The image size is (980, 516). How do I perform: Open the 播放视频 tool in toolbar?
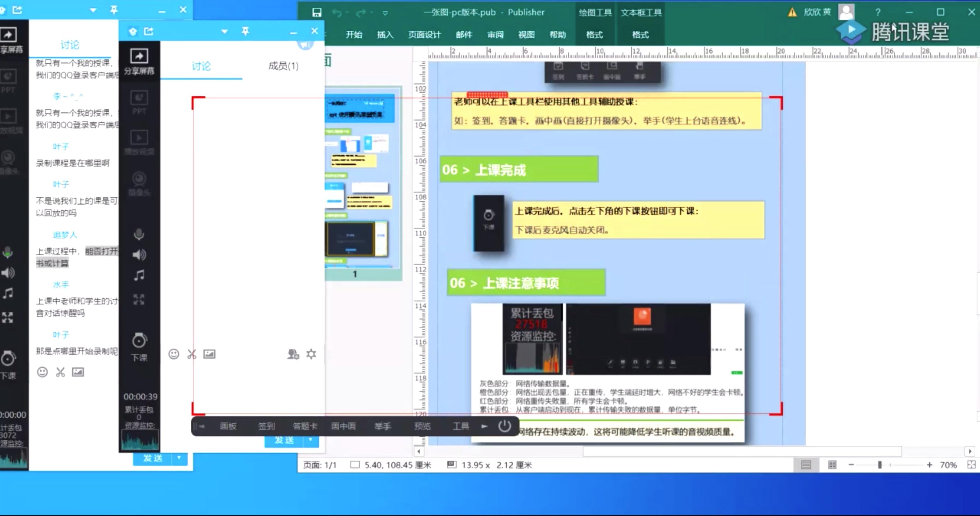139,143
